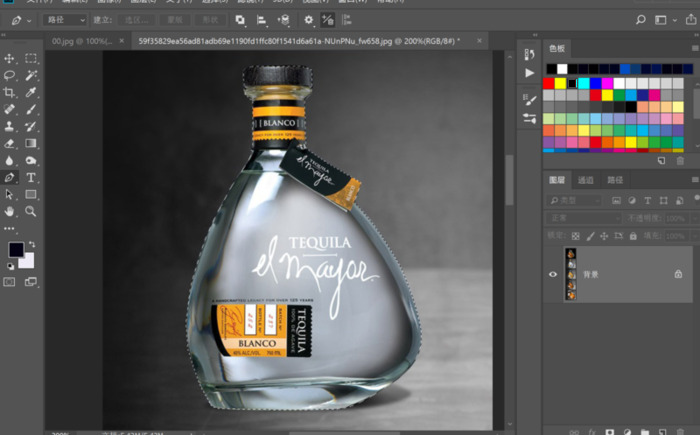Open path operations in options bar

[x=240, y=19]
